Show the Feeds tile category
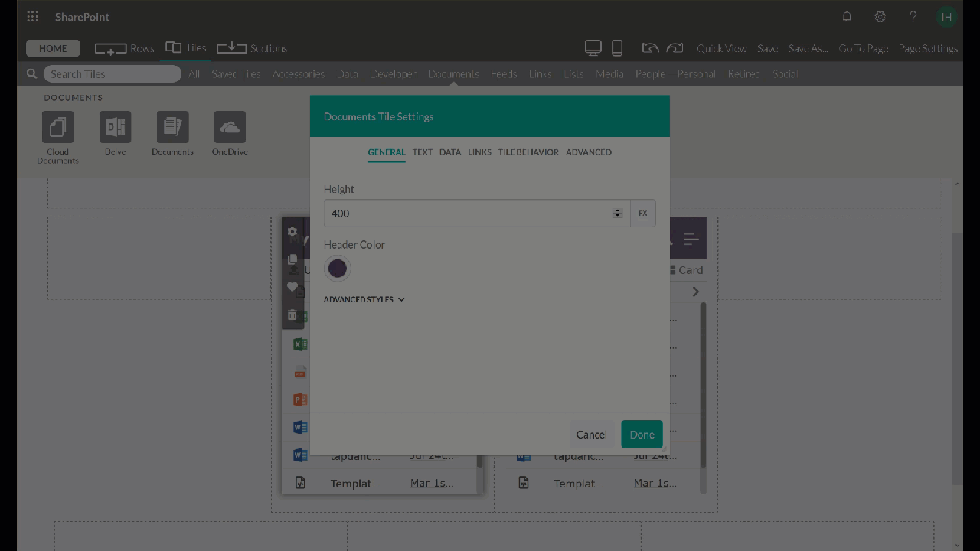 504,74
